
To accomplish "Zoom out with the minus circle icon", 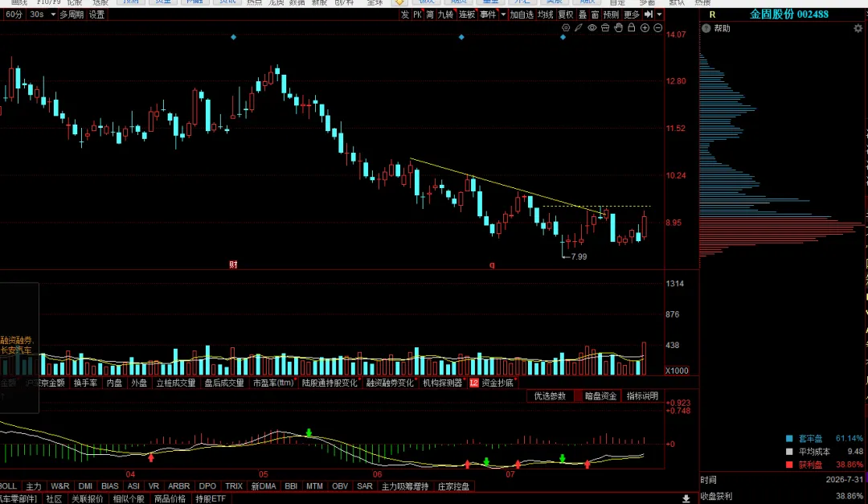I will [658, 27].
